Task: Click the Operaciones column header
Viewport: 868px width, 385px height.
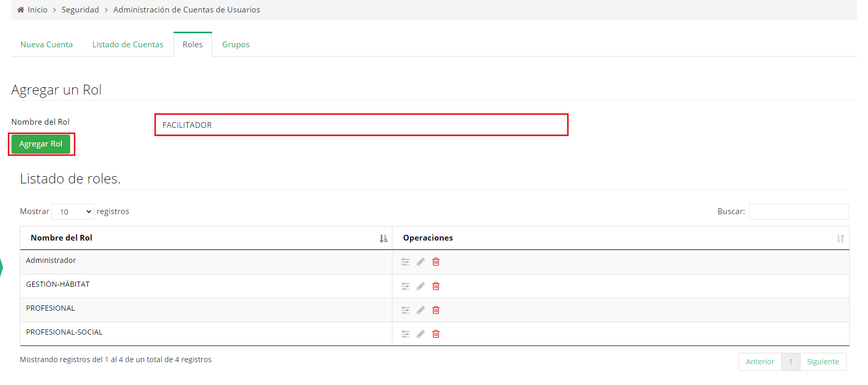Action: coord(621,238)
